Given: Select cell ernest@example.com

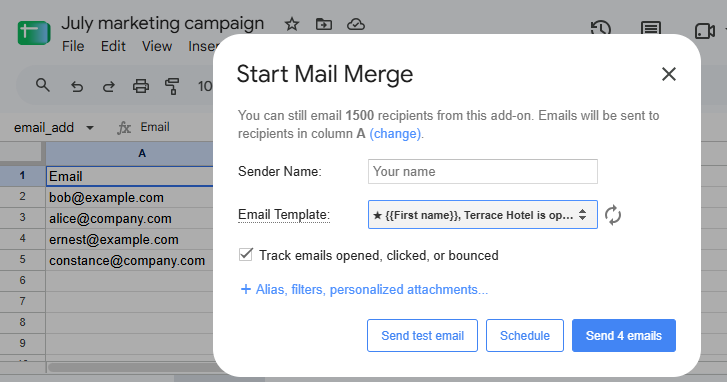Looking at the screenshot, I should [129, 239].
